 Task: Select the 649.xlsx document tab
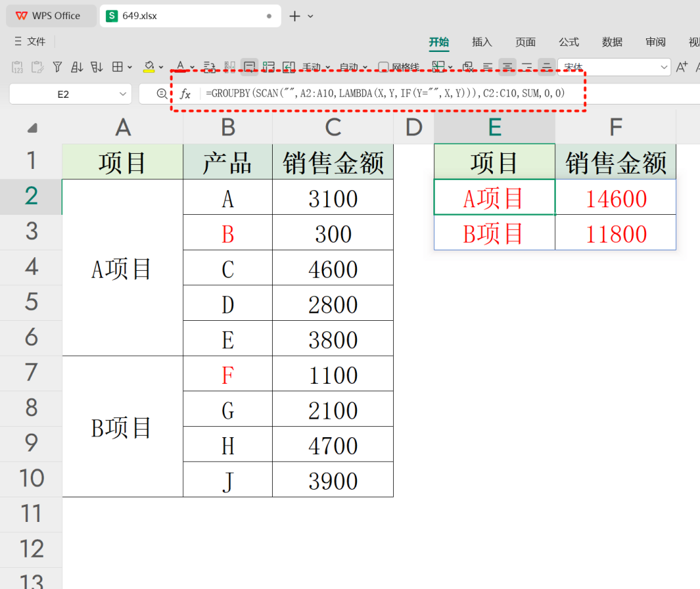point(190,16)
